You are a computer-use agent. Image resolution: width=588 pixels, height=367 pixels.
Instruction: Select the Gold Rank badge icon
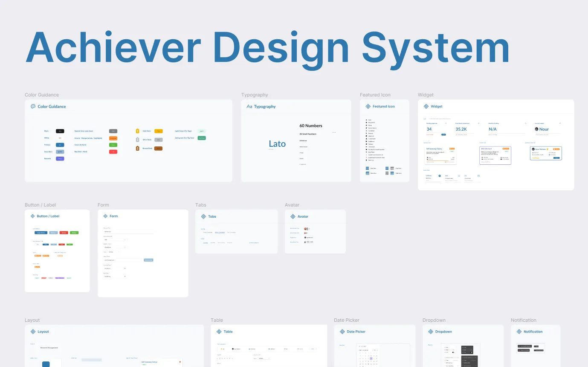tap(138, 131)
